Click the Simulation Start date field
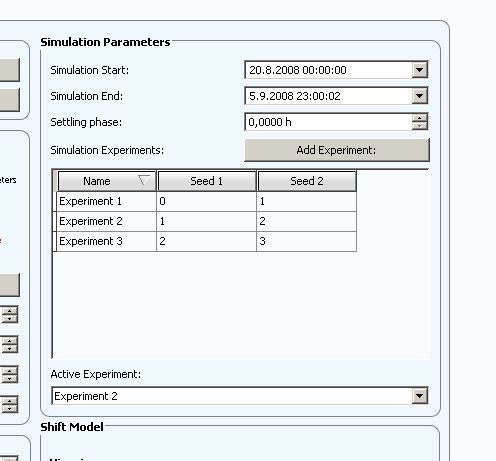 tap(329, 70)
